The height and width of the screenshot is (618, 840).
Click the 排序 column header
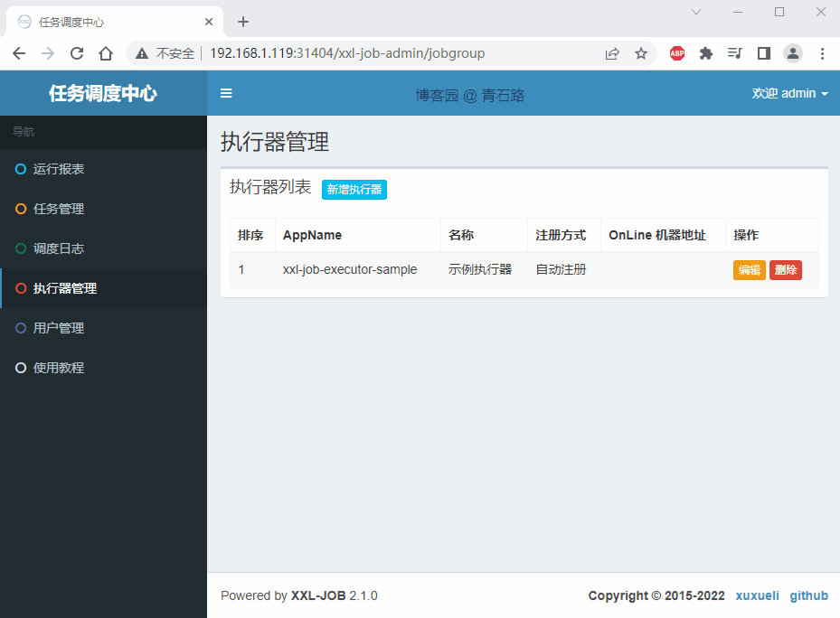pyautogui.click(x=250, y=235)
